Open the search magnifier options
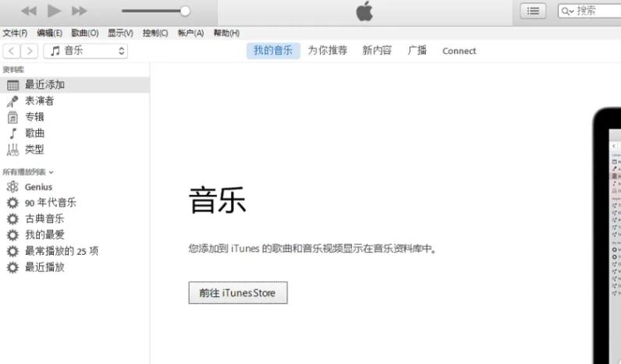This screenshot has height=364, width=621. point(567,11)
